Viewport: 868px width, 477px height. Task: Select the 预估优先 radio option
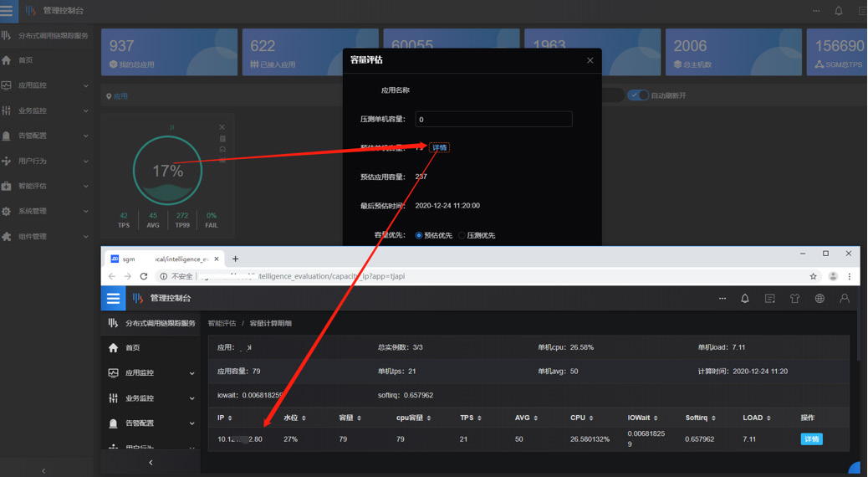(x=418, y=235)
